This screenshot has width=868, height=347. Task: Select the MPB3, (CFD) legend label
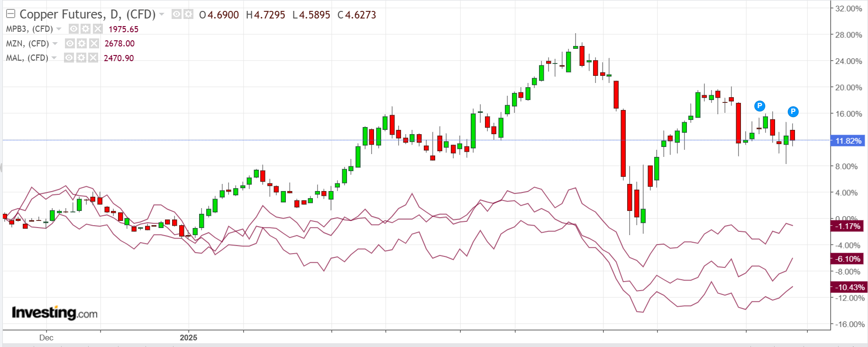(x=29, y=29)
